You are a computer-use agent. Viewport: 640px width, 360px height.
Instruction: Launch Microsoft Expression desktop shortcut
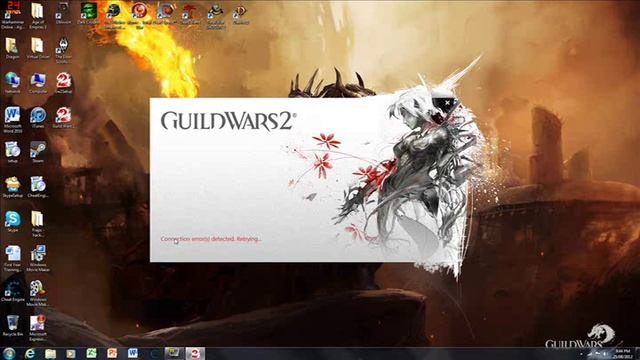(38, 328)
